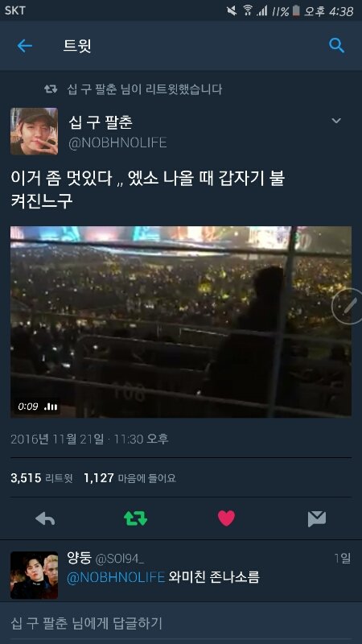Screen dimensions: 362x644
Task: Tap the battery icon in status bar
Action: [x=296, y=10]
